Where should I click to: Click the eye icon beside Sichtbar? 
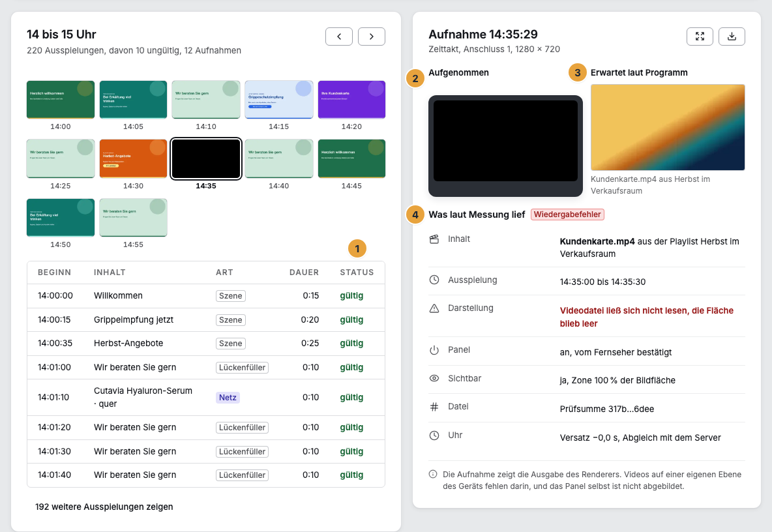pyautogui.click(x=434, y=378)
